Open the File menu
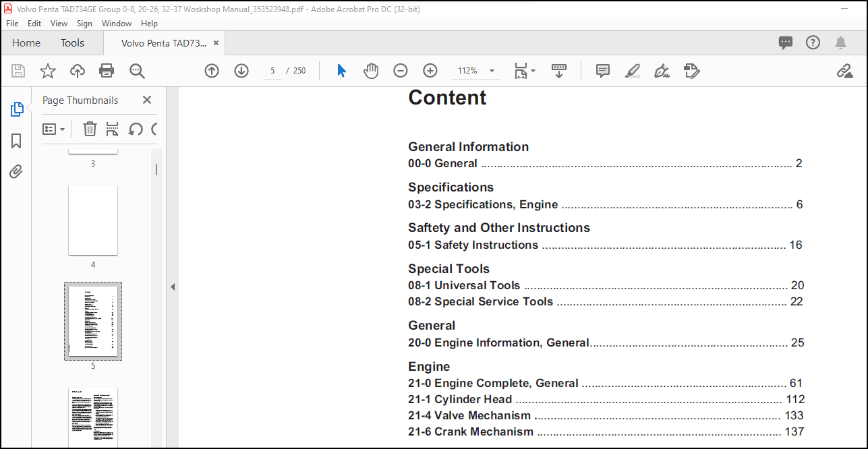868x449 pixels. coord(12,23)
